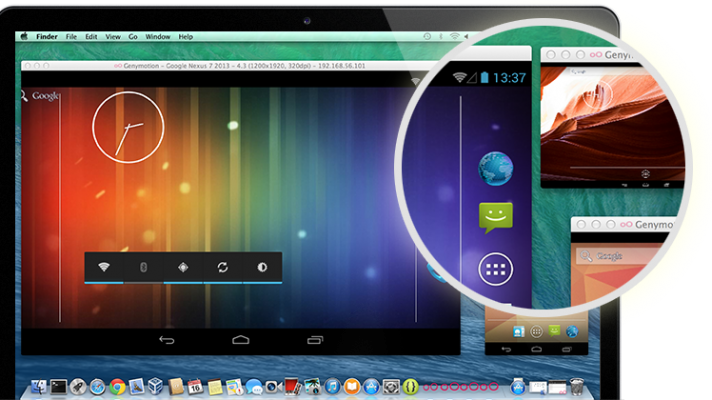Open Messaging on the small phone emulator

[554, 331]
